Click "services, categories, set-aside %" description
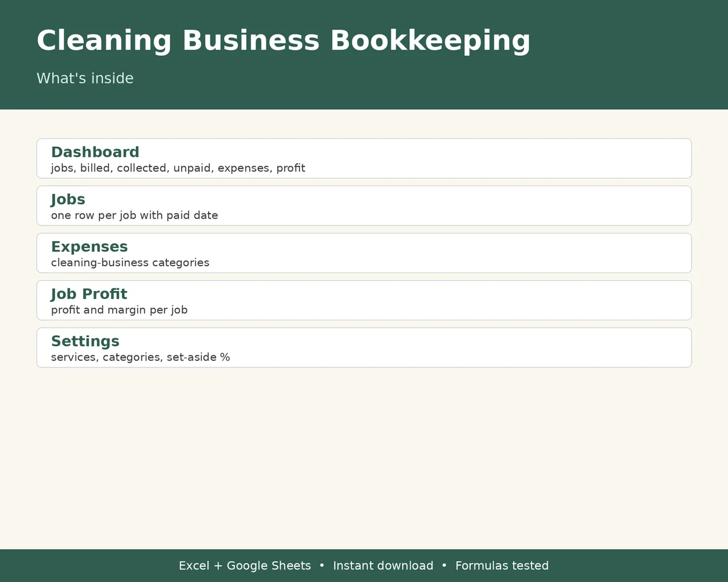This screenshot has height=582, width=728. [140, 357]
